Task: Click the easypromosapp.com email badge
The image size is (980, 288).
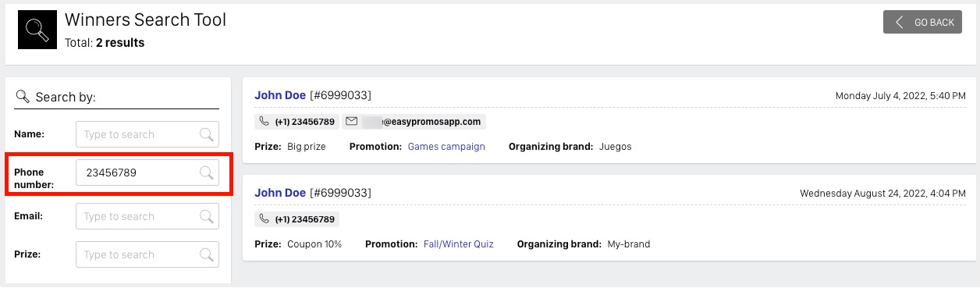Action: 414,122
